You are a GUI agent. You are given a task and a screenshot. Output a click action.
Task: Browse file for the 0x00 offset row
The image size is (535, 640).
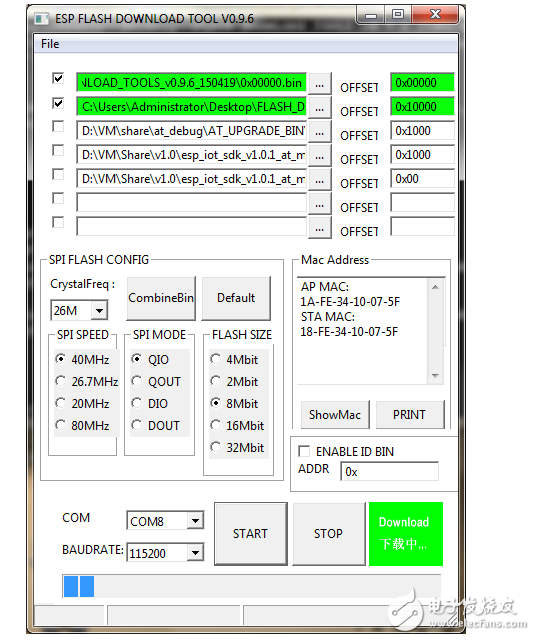pos(320,180)
